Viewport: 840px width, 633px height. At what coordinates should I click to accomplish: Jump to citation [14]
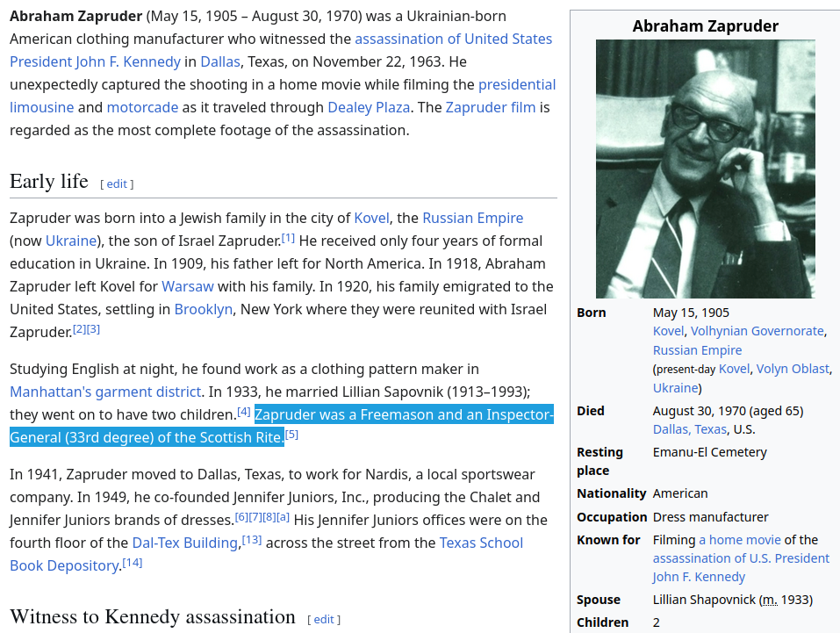pos(133,562)
